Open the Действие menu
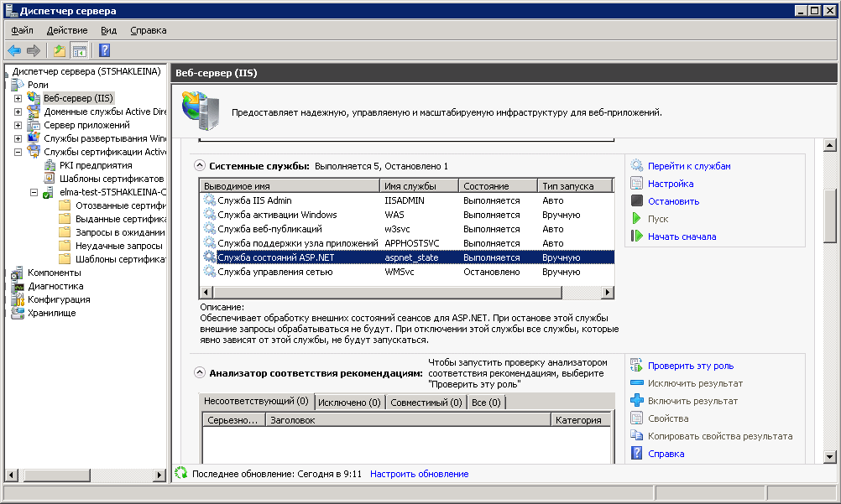 [x=67, y=30]
